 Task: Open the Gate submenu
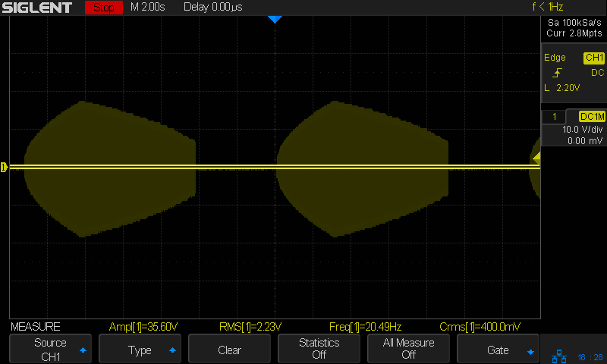[x=498, y=350]
